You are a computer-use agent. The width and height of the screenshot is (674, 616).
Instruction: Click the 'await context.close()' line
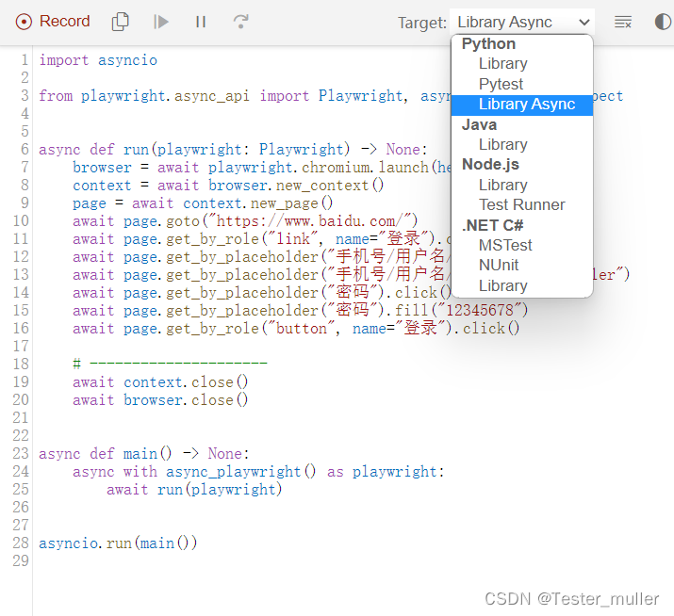point(160,382)
